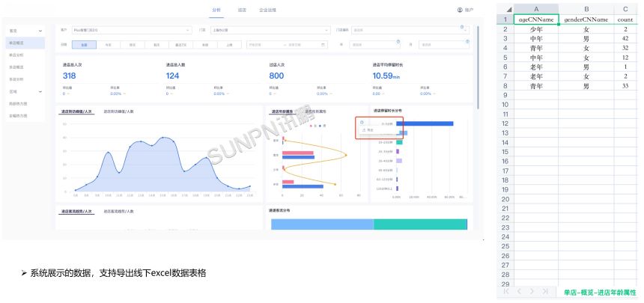Select the 全部 date filter option
This screenshot has height=303, width=644.
coord(84,45)
